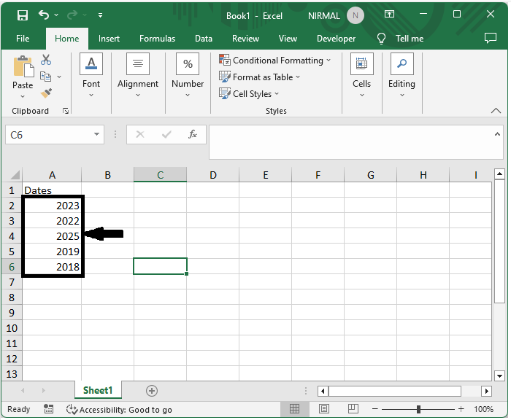511x420 pixels.
Task: Click the Enter checkmark formula button
Action: [x=166, y=134]
